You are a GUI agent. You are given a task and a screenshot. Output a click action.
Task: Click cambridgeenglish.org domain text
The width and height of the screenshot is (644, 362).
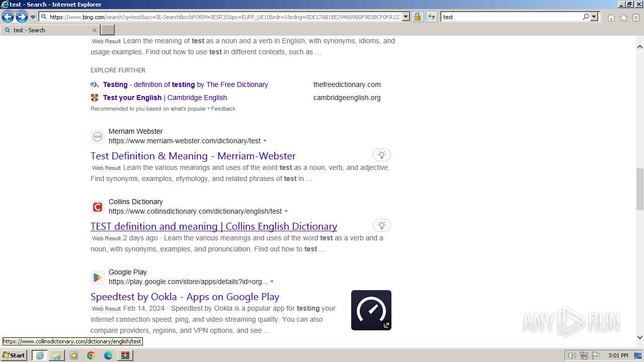347,98
